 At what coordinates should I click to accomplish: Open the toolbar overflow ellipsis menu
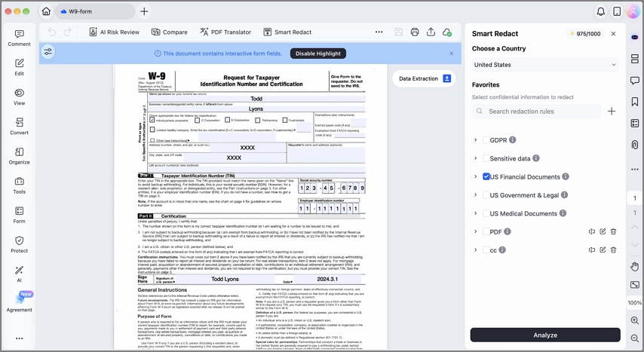(x=379, y=32)
